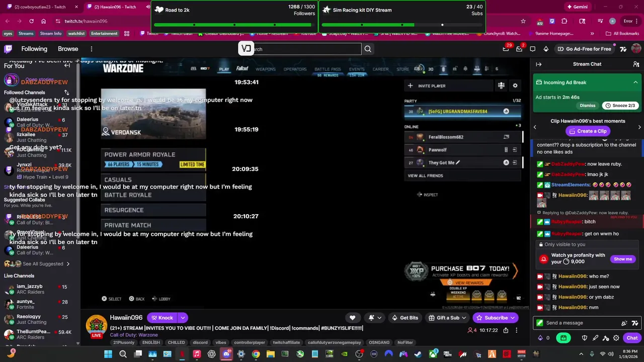Click Show me in profanity prompt
644x362 pixels.
[623, 259]
